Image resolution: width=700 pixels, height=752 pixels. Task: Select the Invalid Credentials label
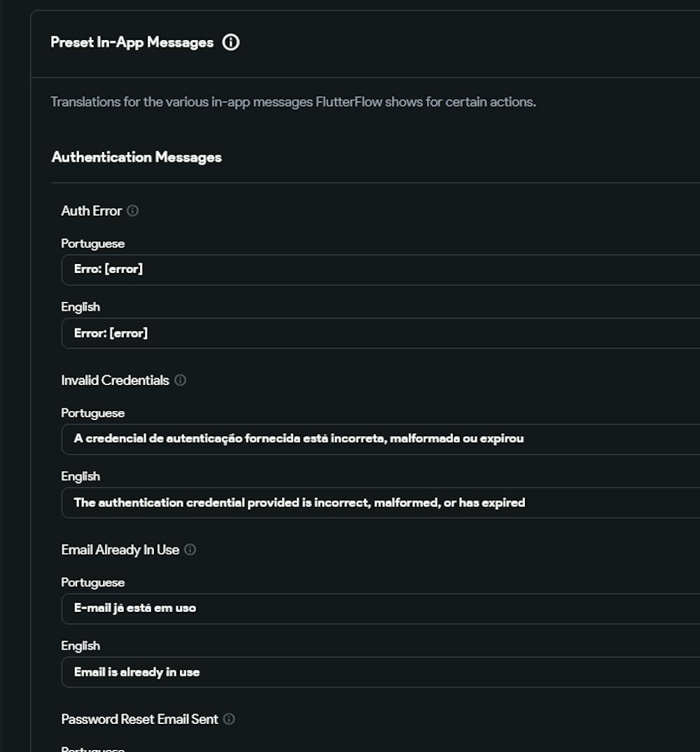tap(115, 380)
